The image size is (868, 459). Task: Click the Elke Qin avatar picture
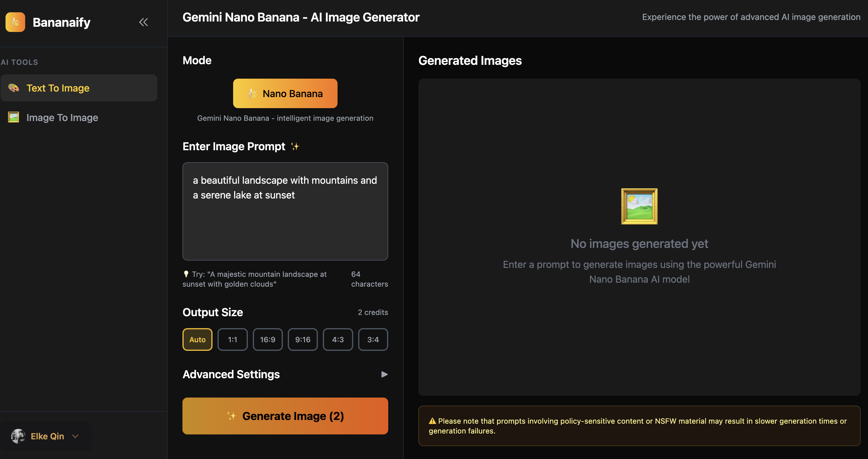click(18, 436)
